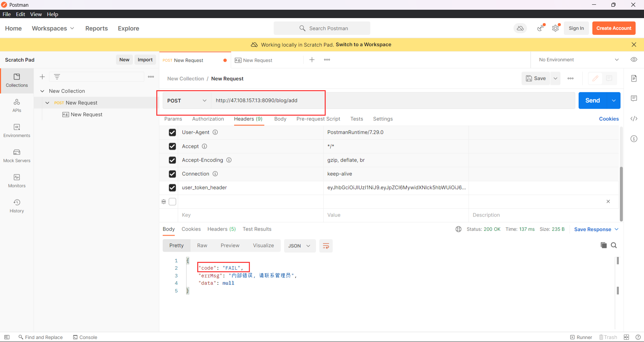Viewport: 644px width, 342px height.
Task: Click the search response magnifier icon
Action: (614, 245)
